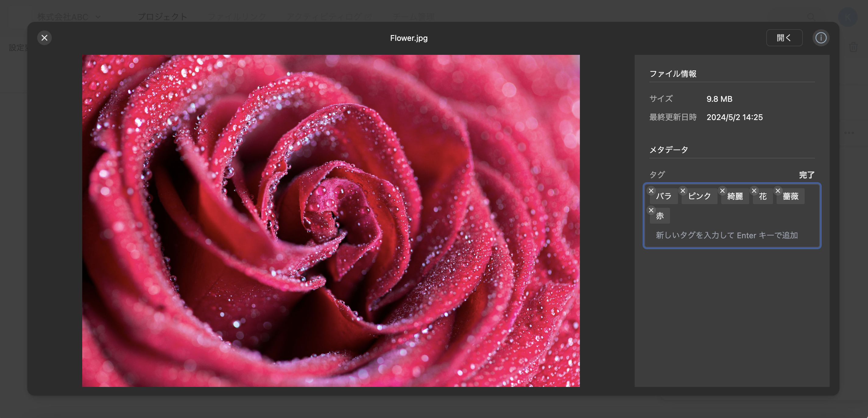868x418 pixels.
Task: Click the rose image preview
Action: tap(331, 221)
